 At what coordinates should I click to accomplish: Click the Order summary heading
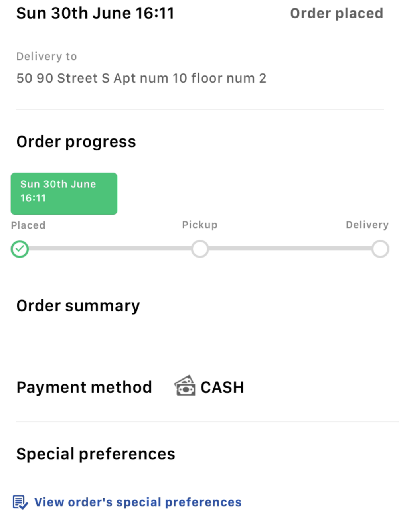tap(78, 306)
